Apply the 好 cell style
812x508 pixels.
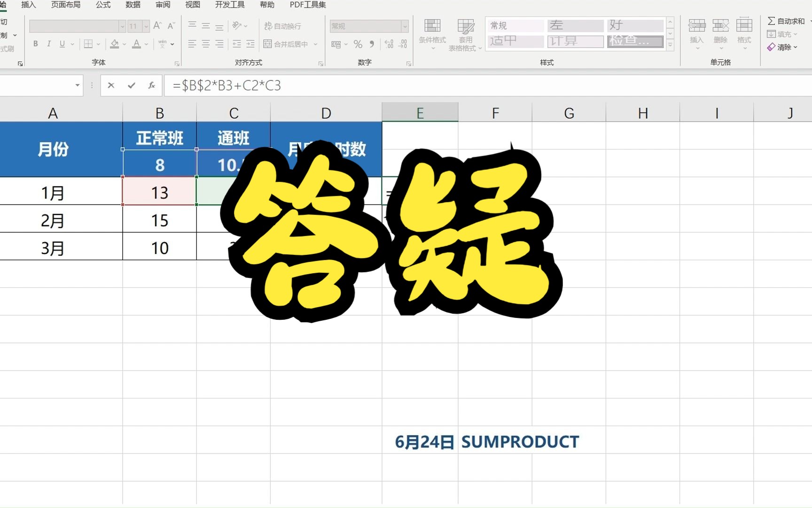coord(634,25)
